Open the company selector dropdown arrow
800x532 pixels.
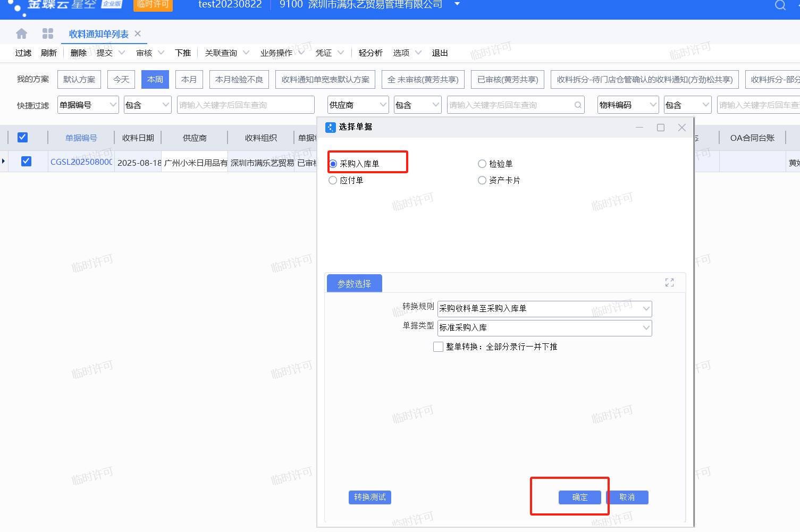tap(457, 4)
